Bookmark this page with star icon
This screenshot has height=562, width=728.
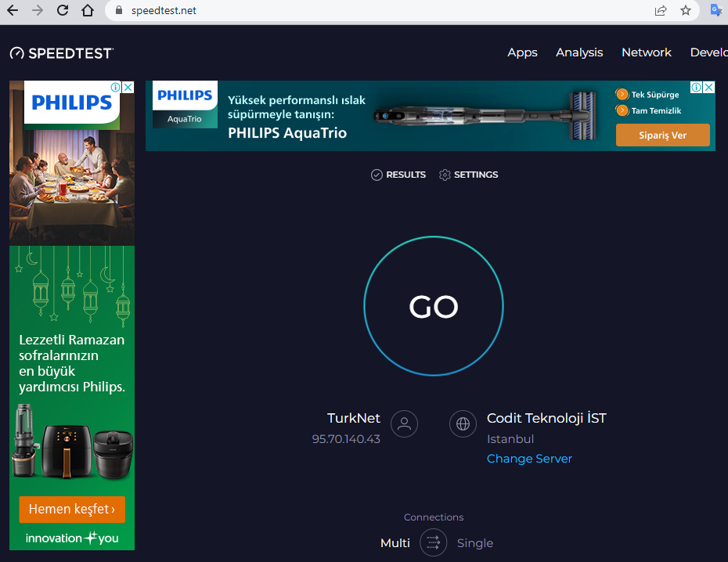click(x=686, y=10)
